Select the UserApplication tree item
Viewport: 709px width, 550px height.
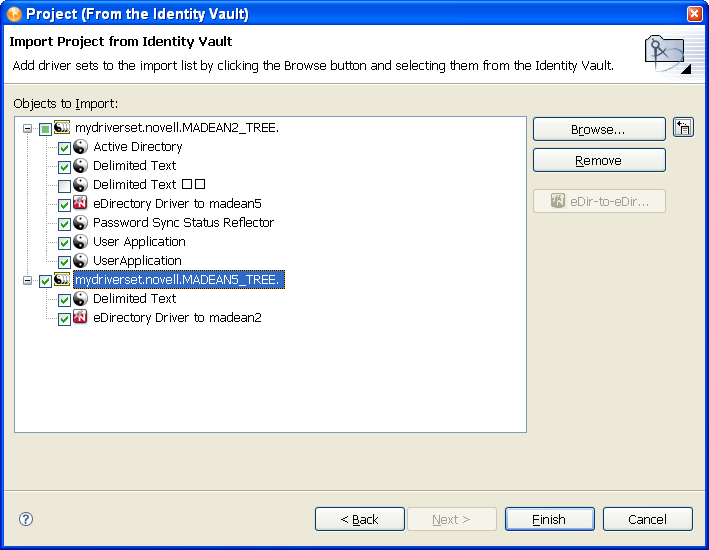point(137,261)
